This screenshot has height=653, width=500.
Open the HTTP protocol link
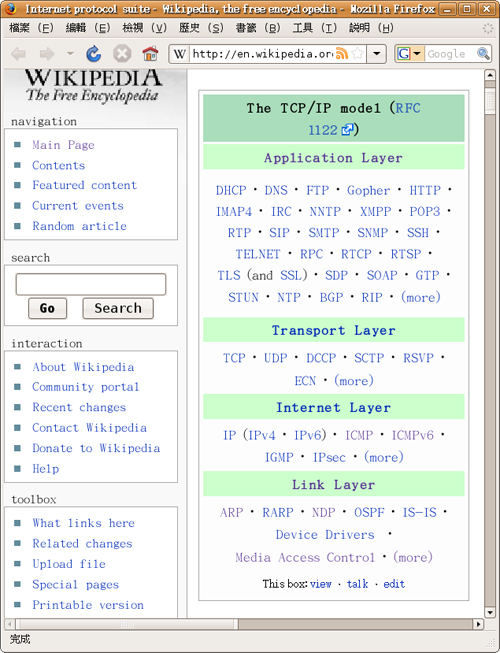(x=425, y=190)
